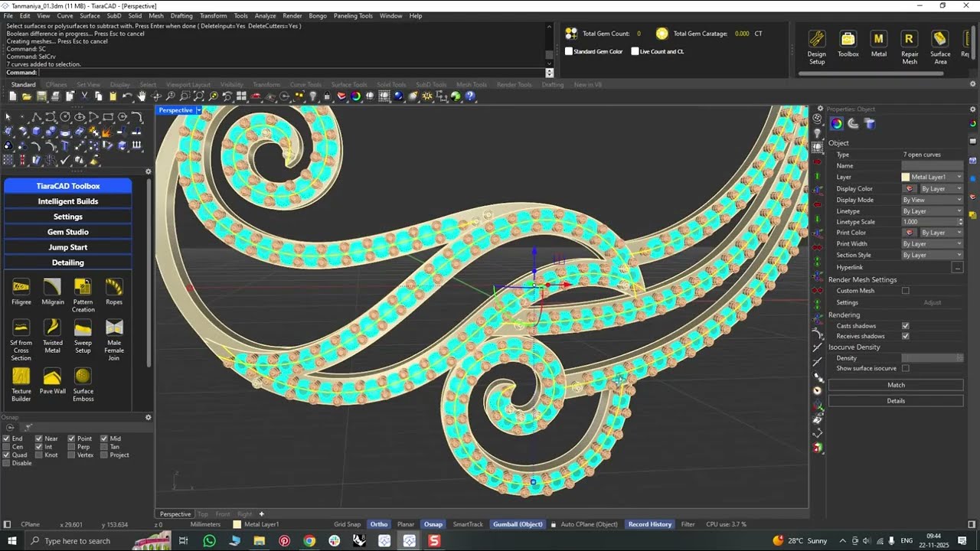Click the Hyperlink browse button
This screenshot has width=980, height=551.
[957, 267]
